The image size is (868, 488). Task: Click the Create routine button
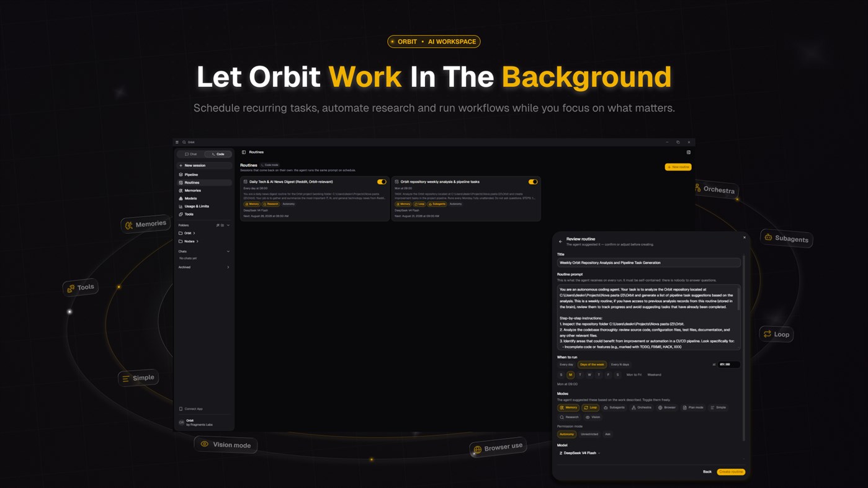[731, 472]
